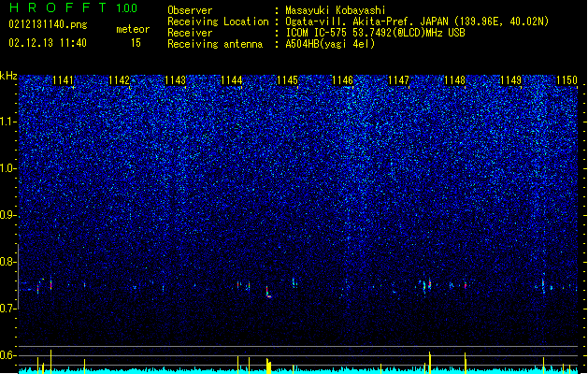Screen dimensions: 588x374
Task: Click the 1144 time marker
Action: [232, 80]
